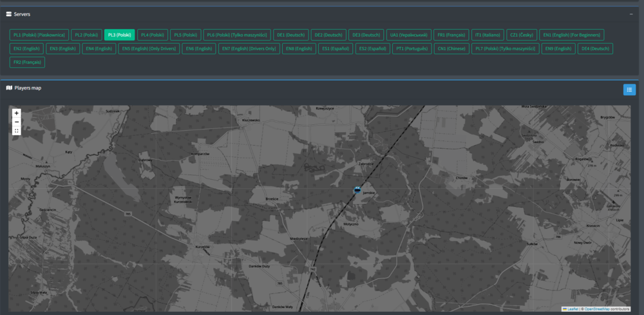
Task: Zoom in on the players map
Action: point(17,113)
